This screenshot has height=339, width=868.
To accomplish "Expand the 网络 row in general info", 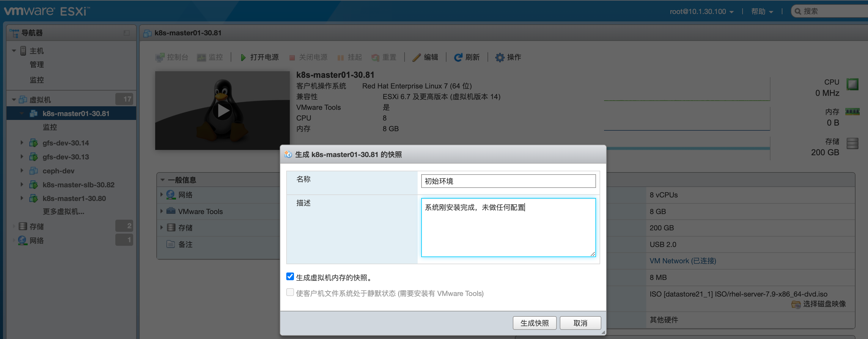I will point(161,194).
